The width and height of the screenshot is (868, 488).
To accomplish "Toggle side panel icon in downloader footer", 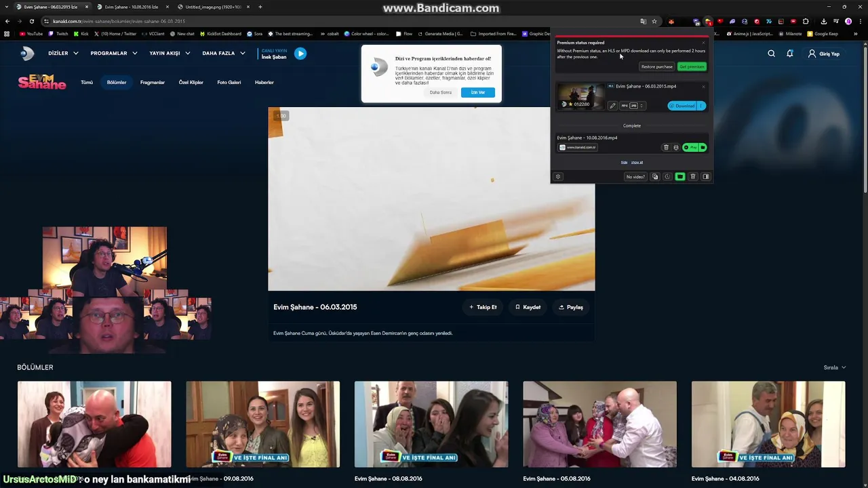I will coord(705,177).
